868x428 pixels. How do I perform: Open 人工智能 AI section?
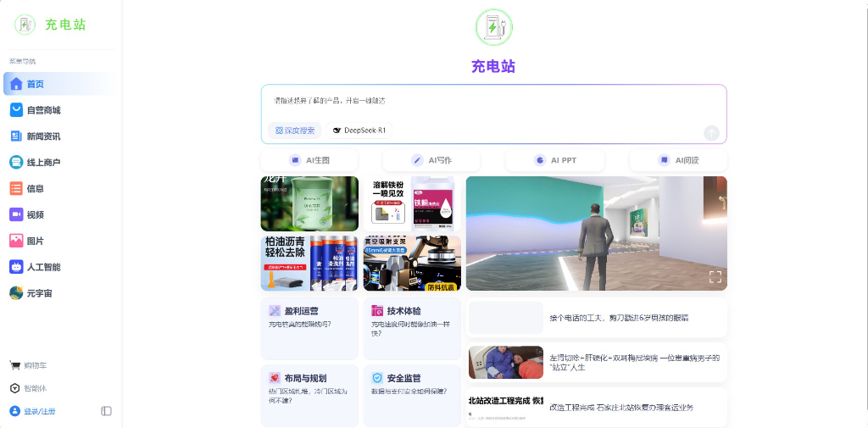[x=42, y=267]
